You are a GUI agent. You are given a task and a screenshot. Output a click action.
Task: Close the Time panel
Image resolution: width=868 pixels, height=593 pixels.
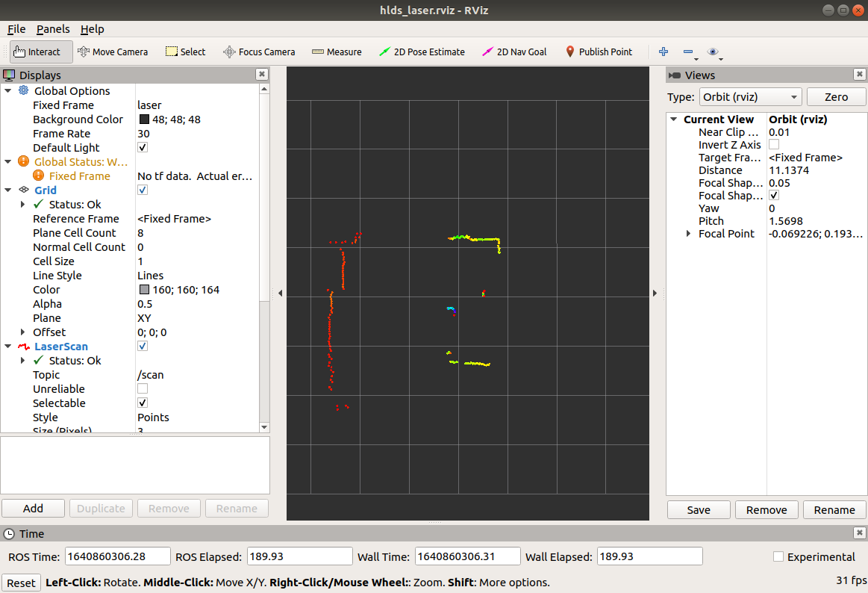point(859,533)
